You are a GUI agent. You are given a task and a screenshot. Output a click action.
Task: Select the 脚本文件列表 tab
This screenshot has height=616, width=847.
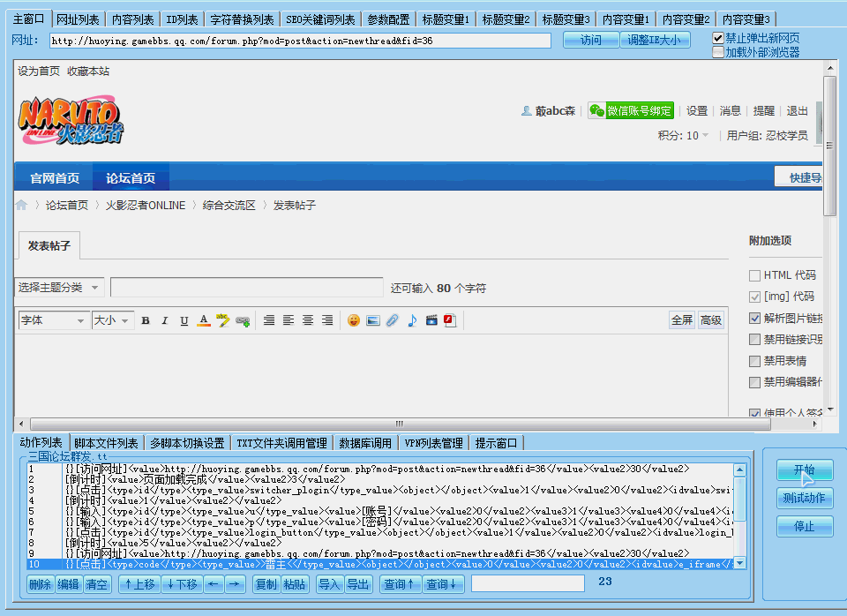106,443
